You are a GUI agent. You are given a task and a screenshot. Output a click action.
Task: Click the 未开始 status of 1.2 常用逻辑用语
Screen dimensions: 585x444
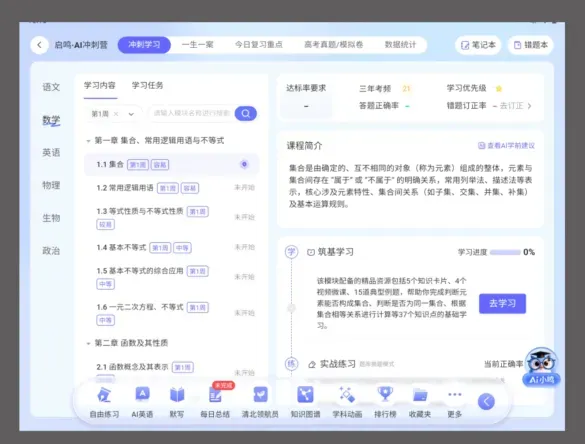click(x=244, y=188)
